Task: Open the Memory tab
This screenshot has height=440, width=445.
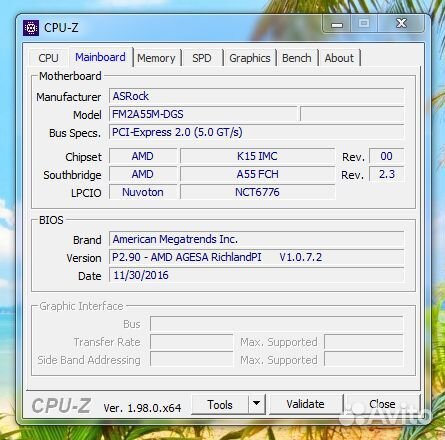Action: pos(156,58)
